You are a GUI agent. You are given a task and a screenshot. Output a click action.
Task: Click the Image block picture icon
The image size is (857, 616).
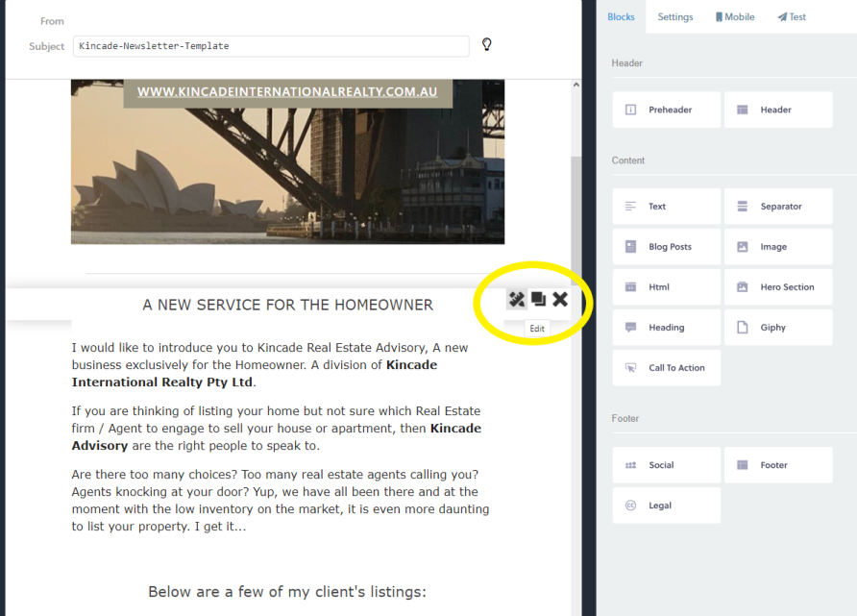point(743,247)
